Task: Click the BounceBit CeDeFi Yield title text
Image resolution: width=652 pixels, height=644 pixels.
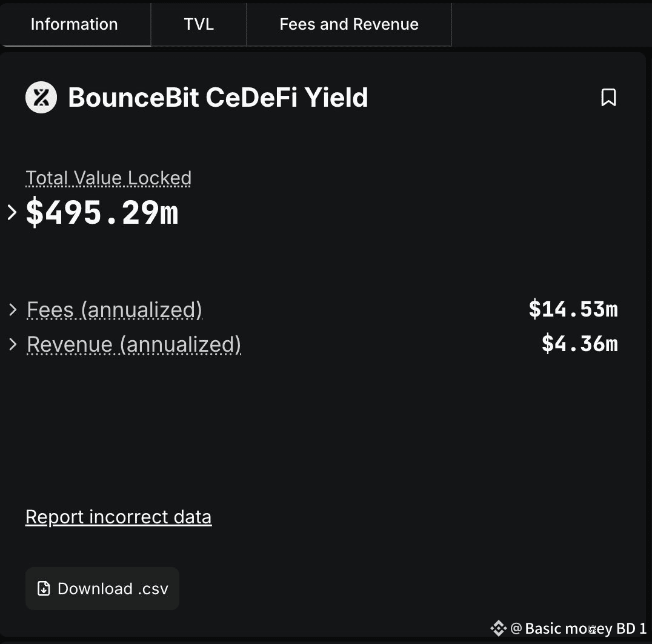Action: click(x=218, y=97)
